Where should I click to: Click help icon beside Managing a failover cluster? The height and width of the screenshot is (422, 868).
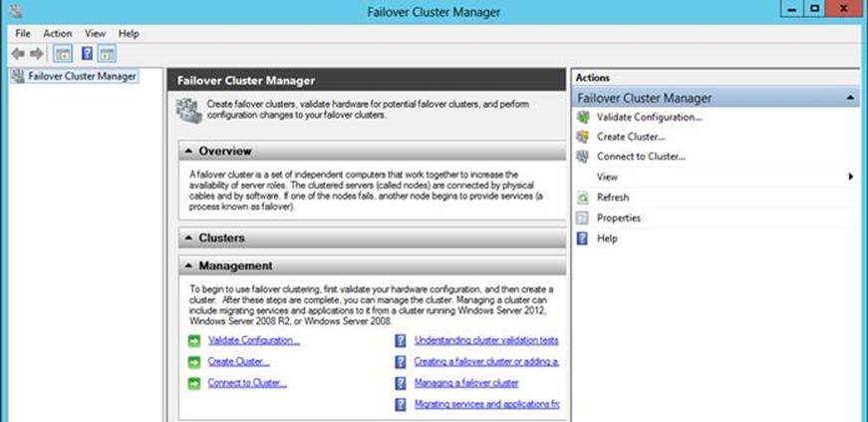tap(401, 383)
